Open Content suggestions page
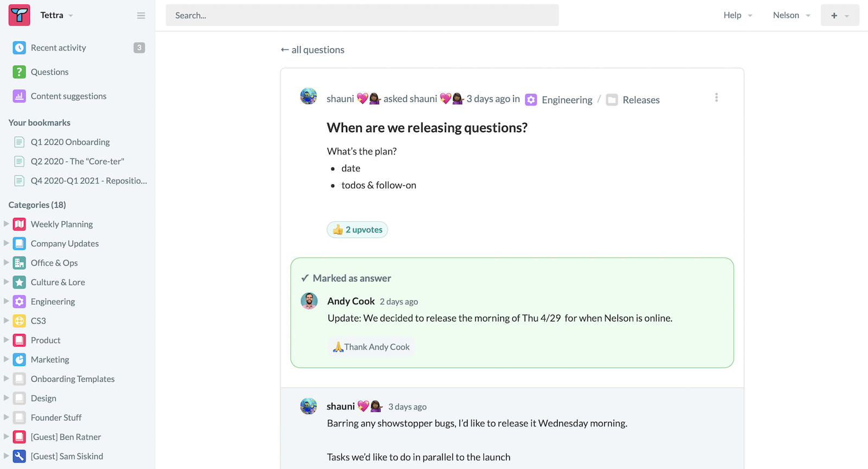The image size is (868, 469). [x=68, y=96]
